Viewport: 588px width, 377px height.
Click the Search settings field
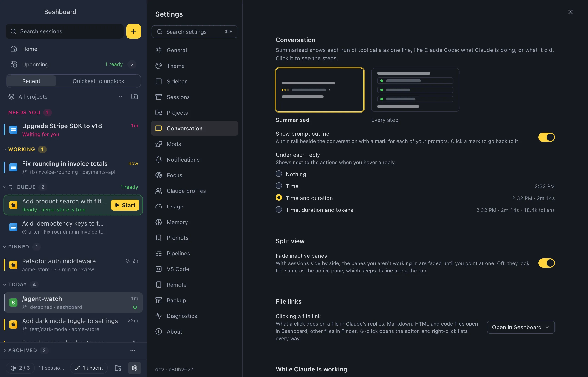pyautogui.click(x=195, y=32)
